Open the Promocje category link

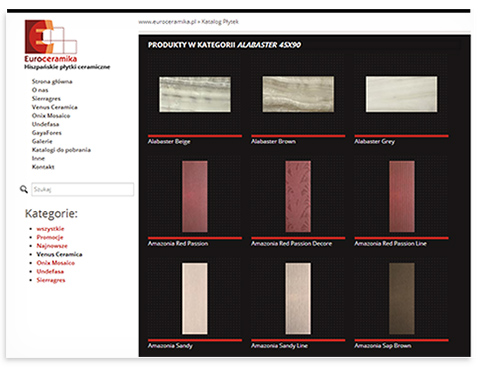[x=50, y=237]
